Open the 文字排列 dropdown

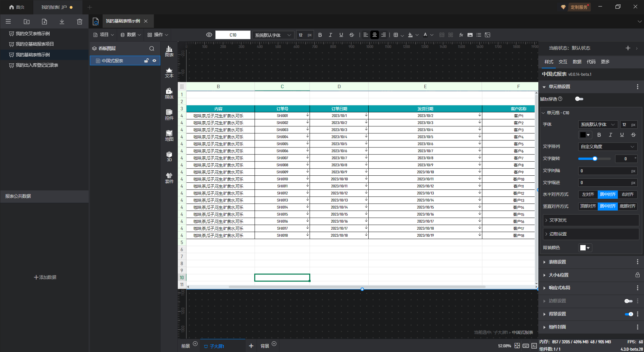pos(607,146)
